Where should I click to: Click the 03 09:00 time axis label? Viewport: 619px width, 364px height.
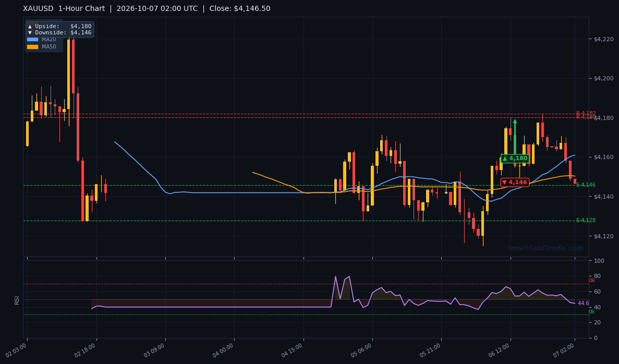(154, 350)
